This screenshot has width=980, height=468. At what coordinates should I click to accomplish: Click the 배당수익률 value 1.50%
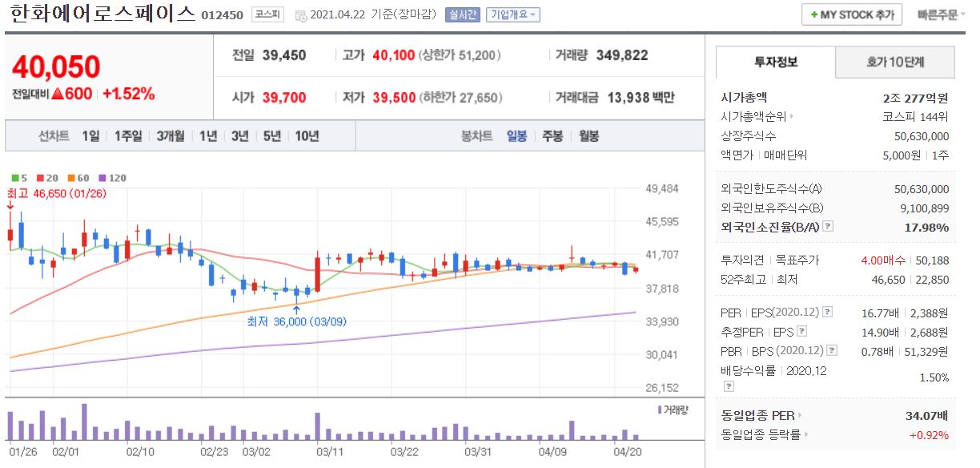(934, 377)
